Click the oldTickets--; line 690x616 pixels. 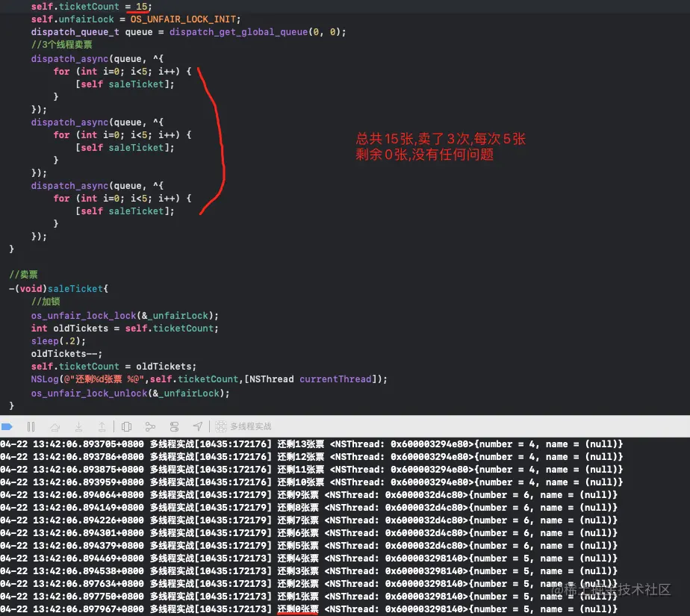pos(66,354)
